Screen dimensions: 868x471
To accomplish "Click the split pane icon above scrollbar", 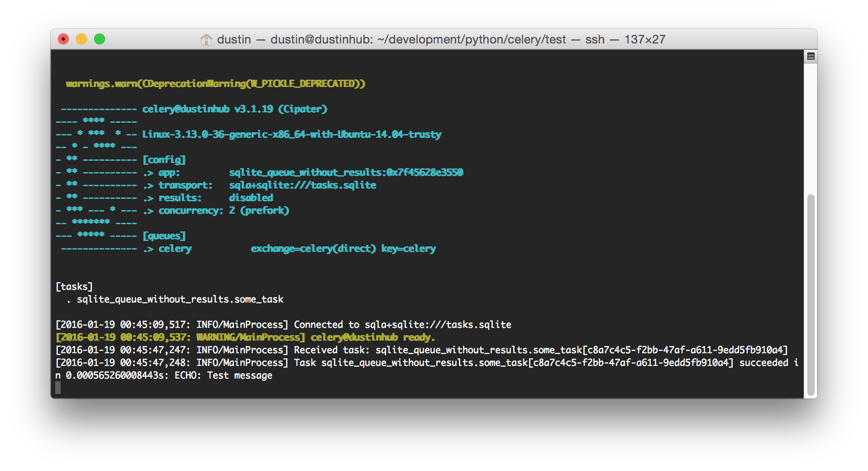I will pyautogui.click(x=811, y=57).
